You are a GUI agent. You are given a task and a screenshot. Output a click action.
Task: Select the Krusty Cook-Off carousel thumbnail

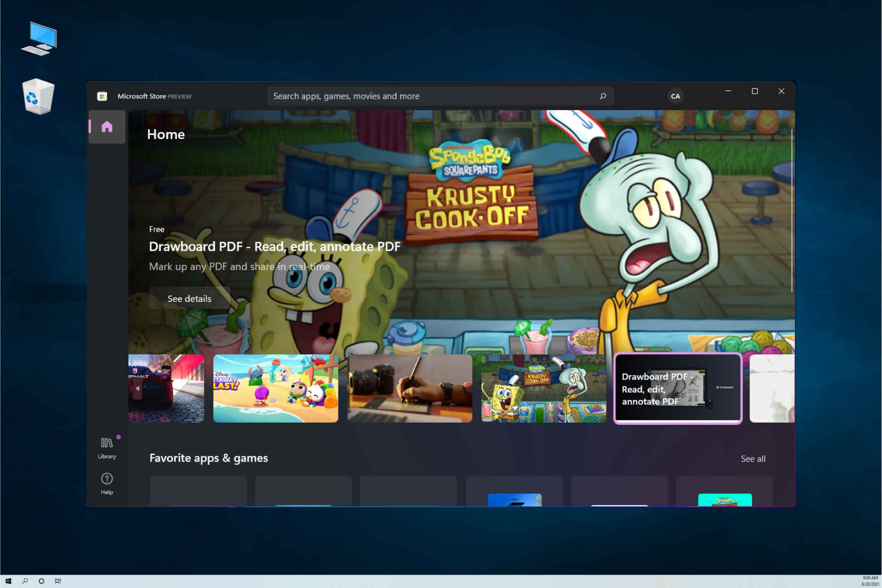pyautogui.click(x=543, y=388)
